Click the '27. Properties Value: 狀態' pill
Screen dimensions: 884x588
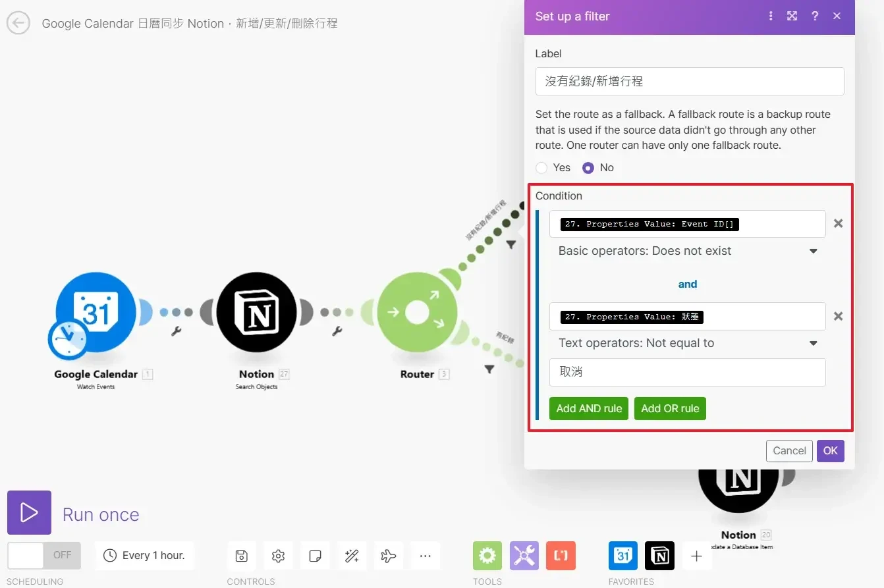tap(632, 317)
